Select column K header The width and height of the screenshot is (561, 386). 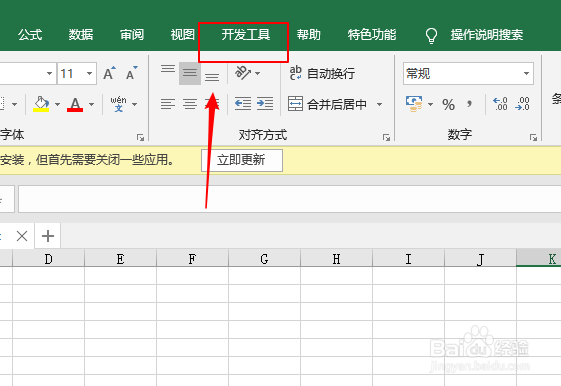point(539,258)
